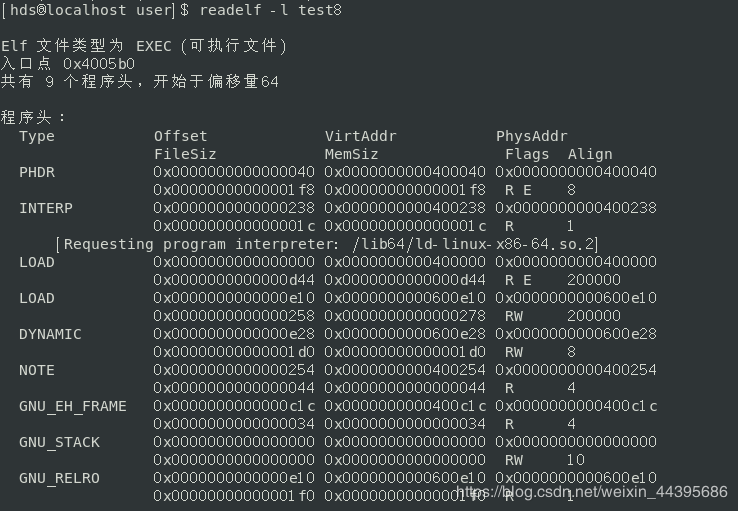Click the Requesting program interpreter line
The height and width of the screenshot is (511, 738).
point(327,244)
